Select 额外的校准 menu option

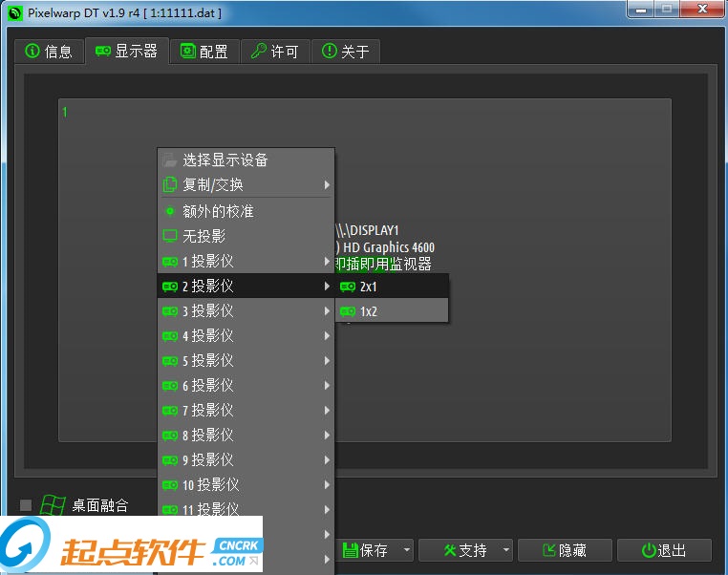(246, 211)
